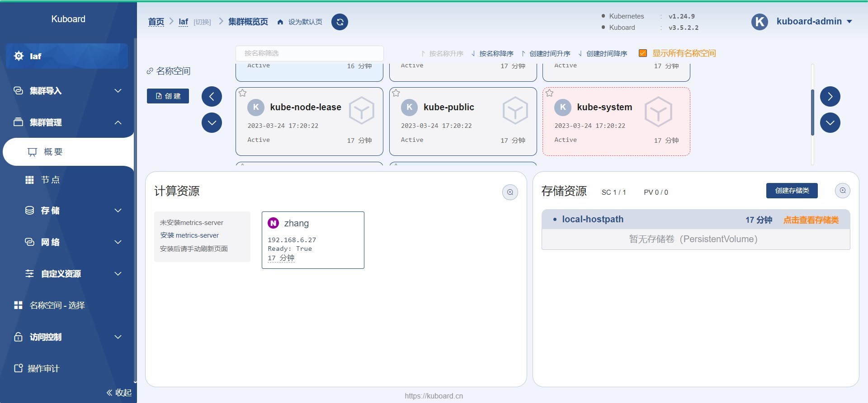Click the refresh icon beside 设为默认页

coord(340,22)
